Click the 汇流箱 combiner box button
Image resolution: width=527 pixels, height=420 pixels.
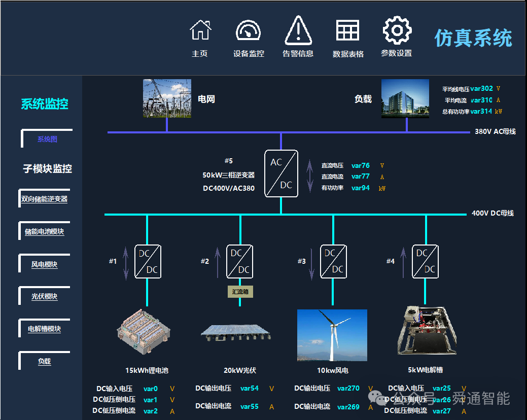240,292
